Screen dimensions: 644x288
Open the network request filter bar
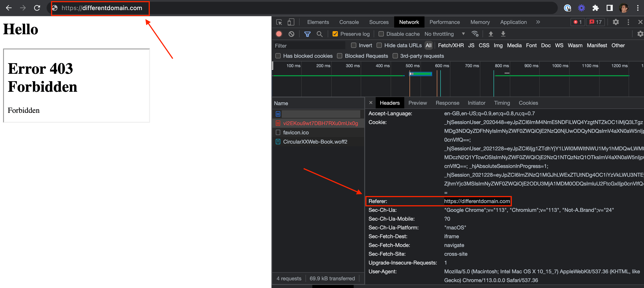pos(307,34)
